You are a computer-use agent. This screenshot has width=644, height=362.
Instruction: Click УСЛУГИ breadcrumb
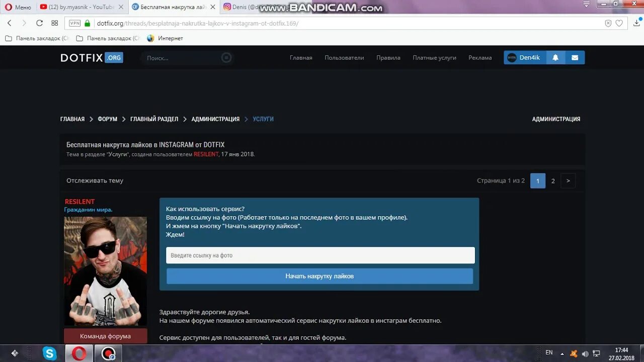[263, 119]
